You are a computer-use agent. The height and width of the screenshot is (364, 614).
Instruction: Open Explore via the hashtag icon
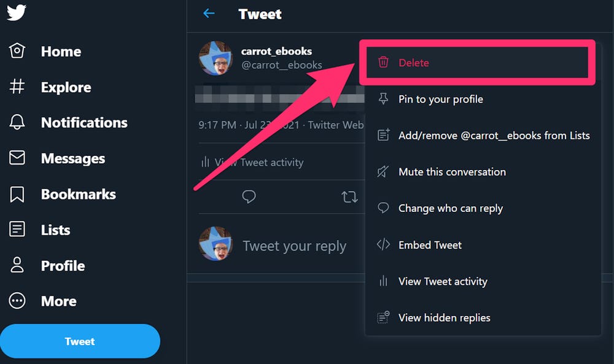point(18,87)
